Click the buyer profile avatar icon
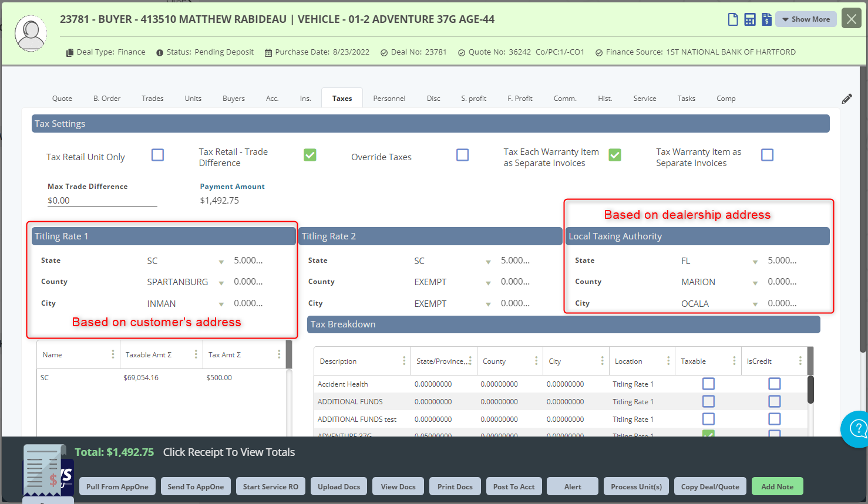 [31, 33]
